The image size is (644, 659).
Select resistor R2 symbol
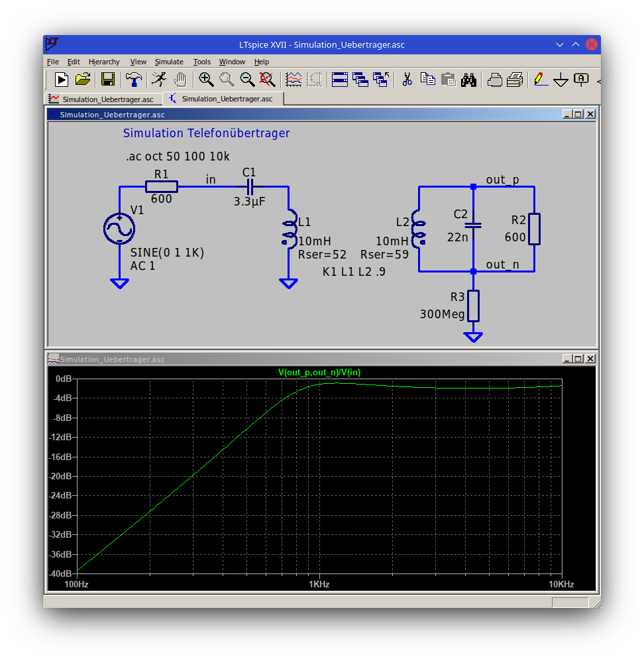coord(535,229)
